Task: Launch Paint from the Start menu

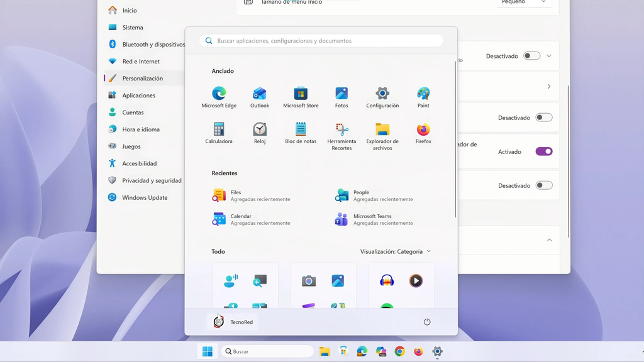Action: (423, 97)
